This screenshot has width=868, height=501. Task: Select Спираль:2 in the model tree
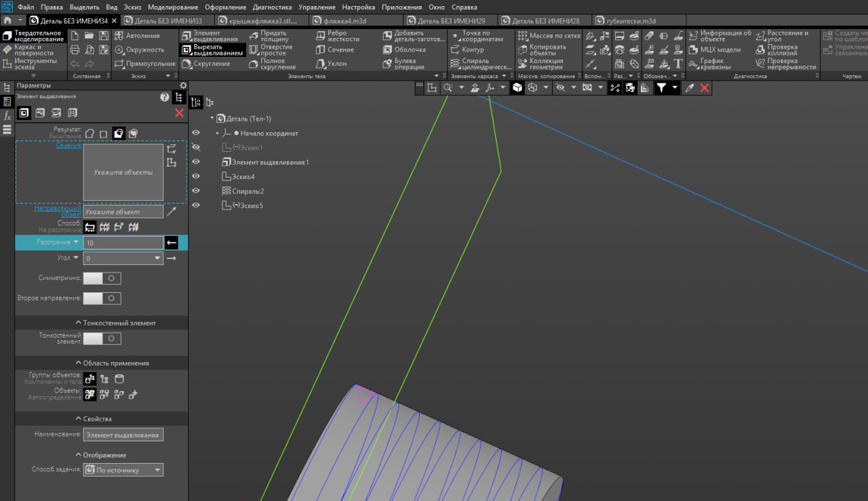[248, 191]
